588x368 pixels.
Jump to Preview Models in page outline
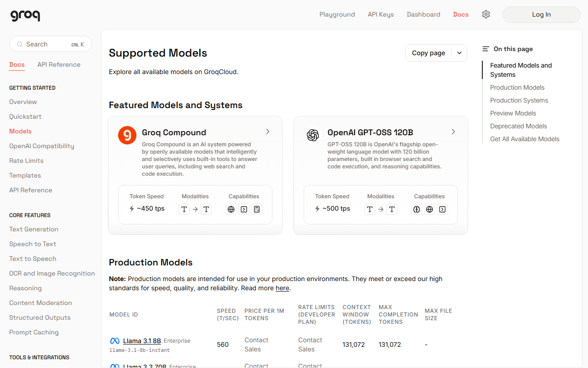pyautogui.click(x=513, y=113)
